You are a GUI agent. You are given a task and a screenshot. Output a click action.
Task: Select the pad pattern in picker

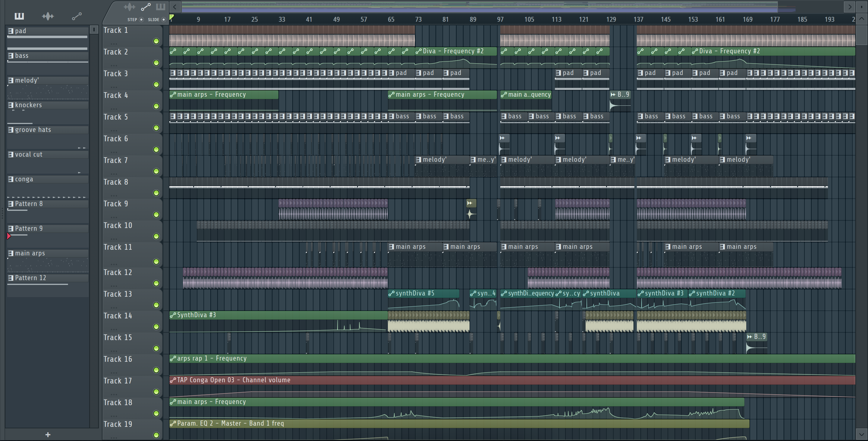[x=48, y=31]
